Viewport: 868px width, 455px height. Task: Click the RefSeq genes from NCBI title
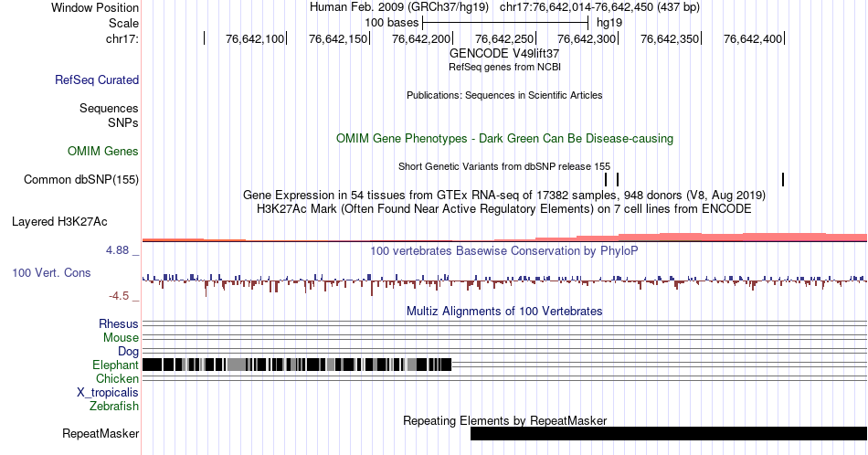coord(504,67)
